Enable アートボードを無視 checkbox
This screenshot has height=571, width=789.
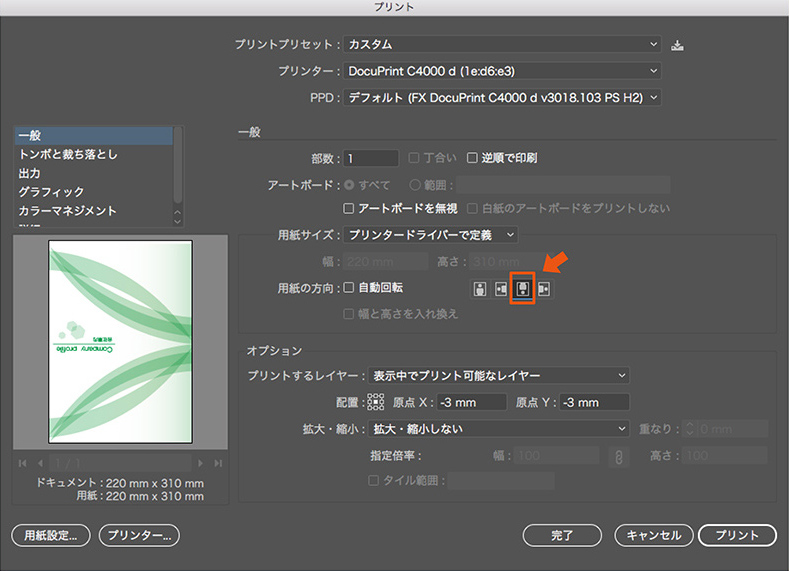pyautogui.click(x=348, y=208)
